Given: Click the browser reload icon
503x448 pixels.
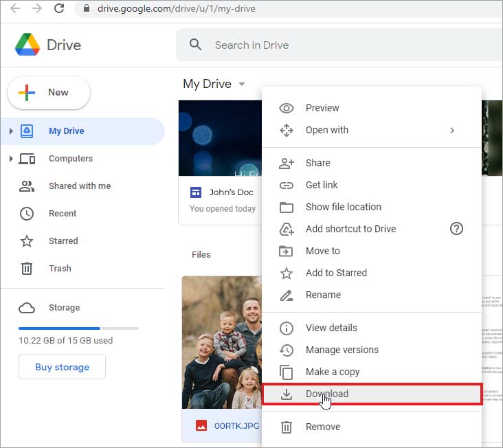Looking at the screenshot, I should 59,8.
